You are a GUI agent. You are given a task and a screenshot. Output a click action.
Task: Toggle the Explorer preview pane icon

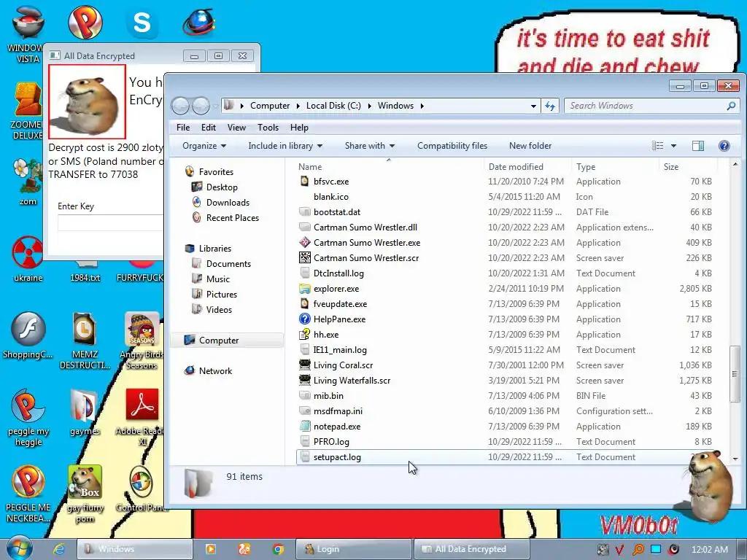click(698, 146)
